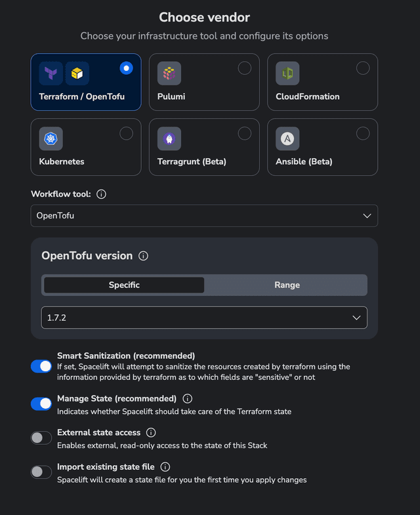Click the Terragrunt logo icon
The image size is (420, 515).
click(x=169, y=138)
